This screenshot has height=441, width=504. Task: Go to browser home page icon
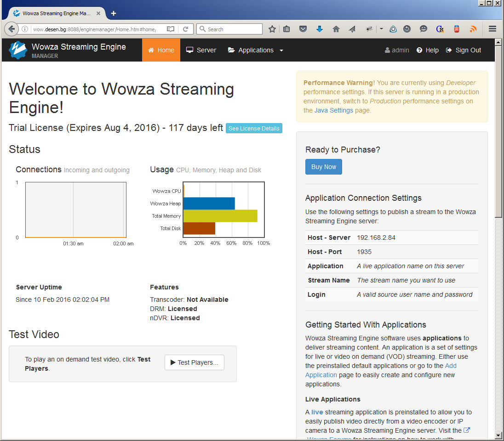click(x=336, y=29)
